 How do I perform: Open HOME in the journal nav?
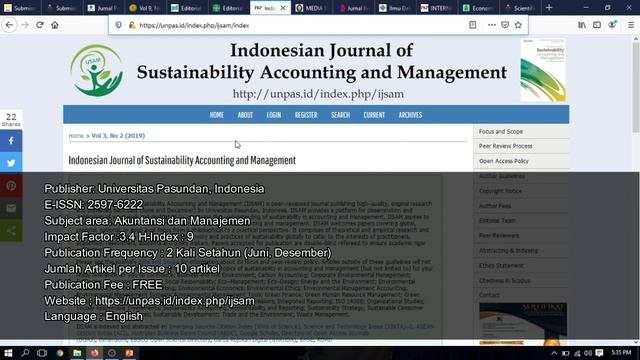(217, 115)
